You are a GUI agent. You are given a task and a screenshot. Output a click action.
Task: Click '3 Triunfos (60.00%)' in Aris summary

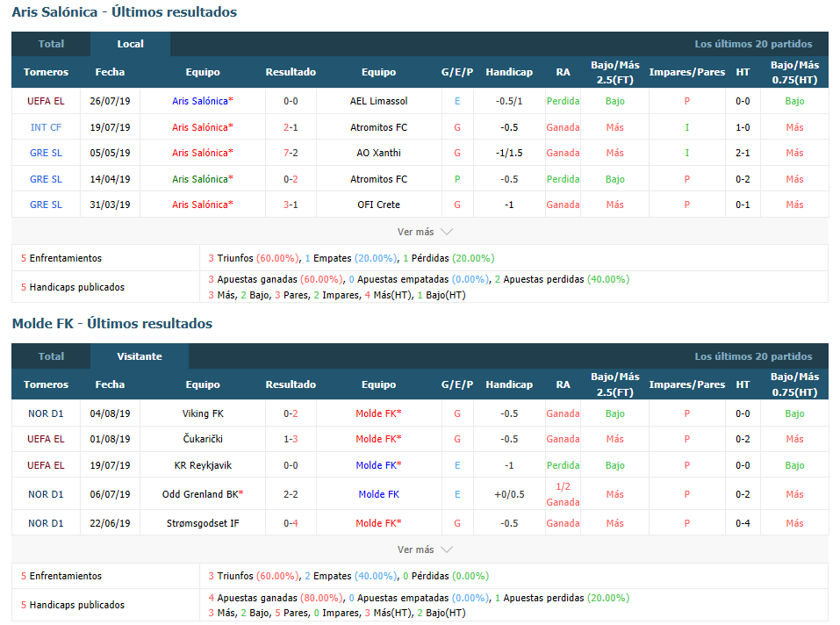pos(254,258)
